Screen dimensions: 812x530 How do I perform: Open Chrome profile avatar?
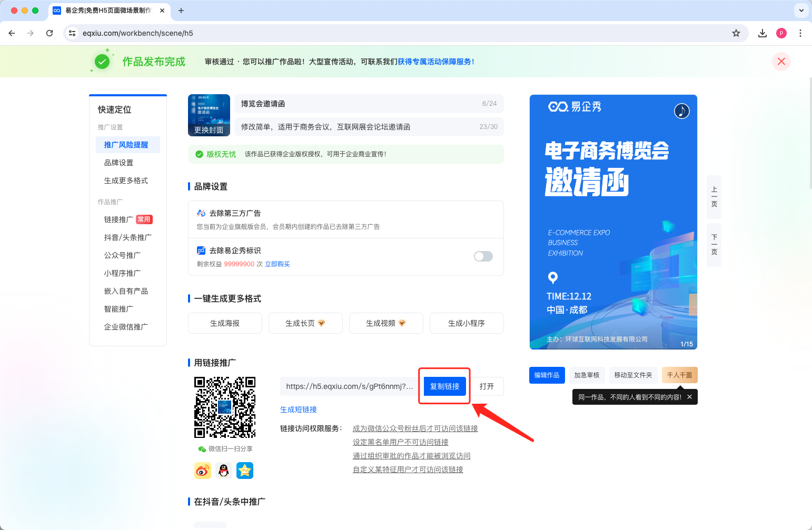tap(781, 33)
